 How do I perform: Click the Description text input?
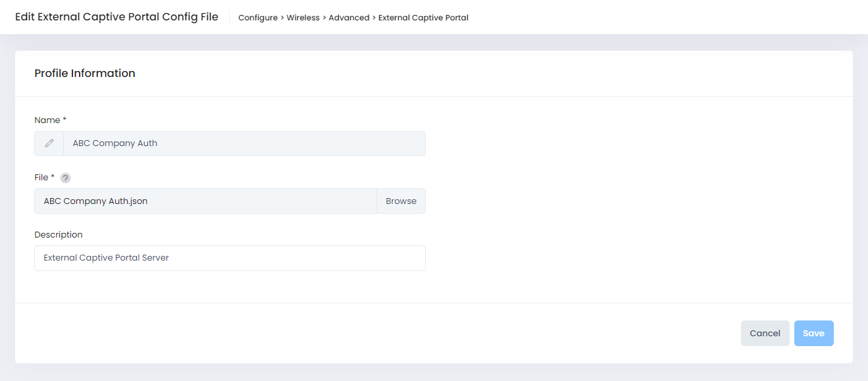tap(230, 259)
